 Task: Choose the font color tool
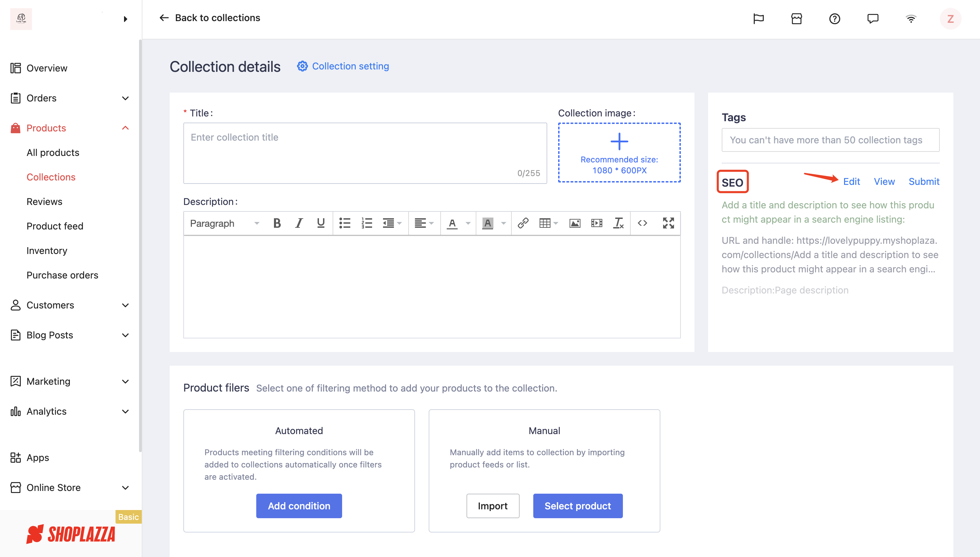[x=452, y=223]
